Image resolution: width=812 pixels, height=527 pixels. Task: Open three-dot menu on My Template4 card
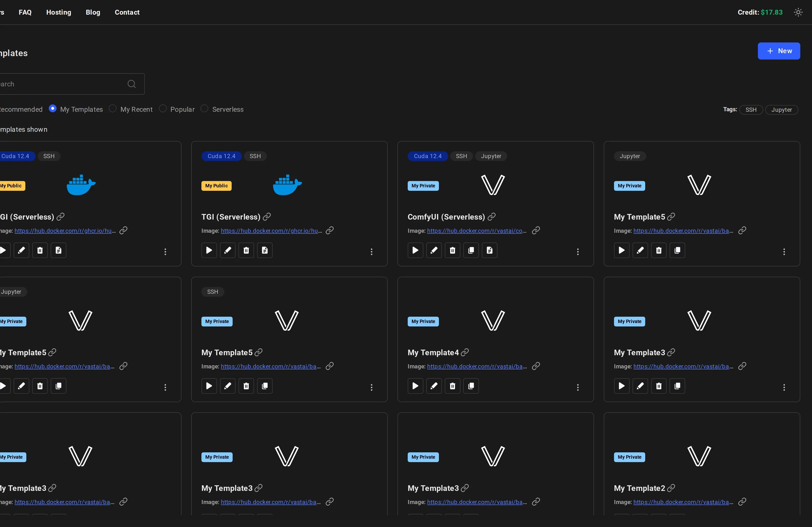pos(578,387)
